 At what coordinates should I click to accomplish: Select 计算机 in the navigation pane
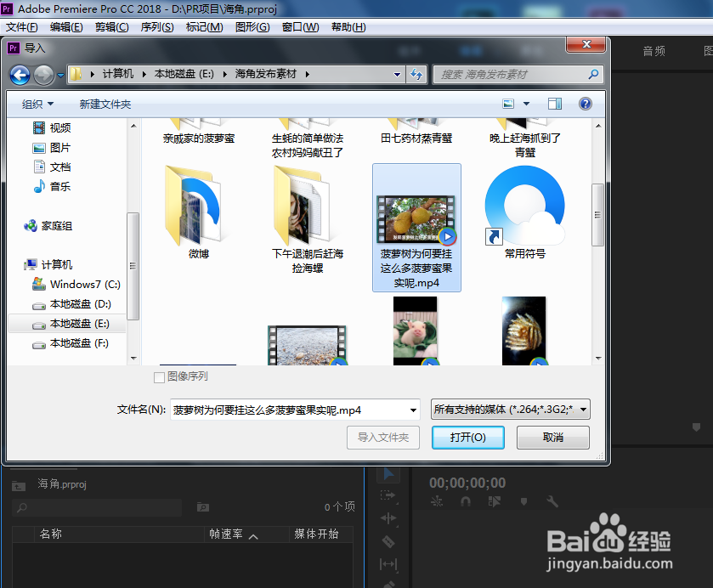click(x=48, y=264)
